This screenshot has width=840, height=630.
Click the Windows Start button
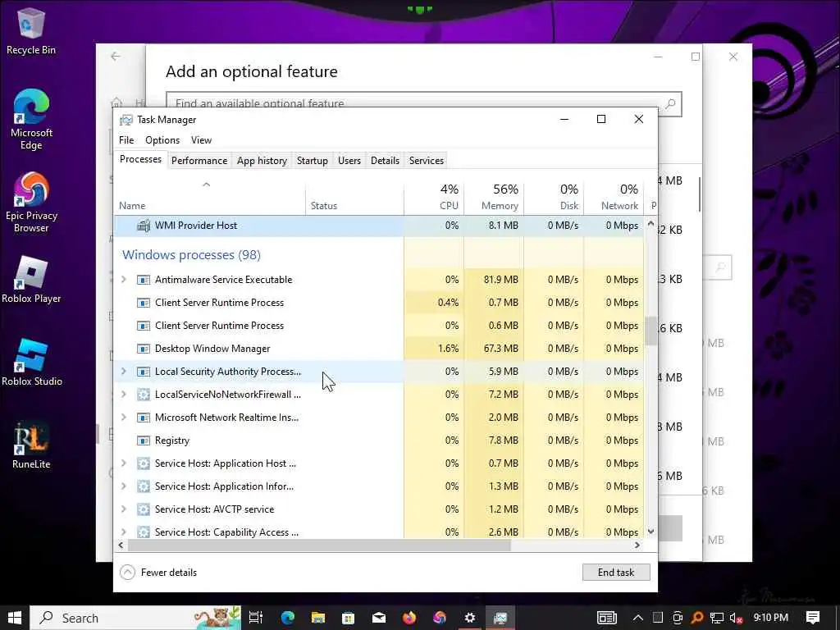point(15,618)
